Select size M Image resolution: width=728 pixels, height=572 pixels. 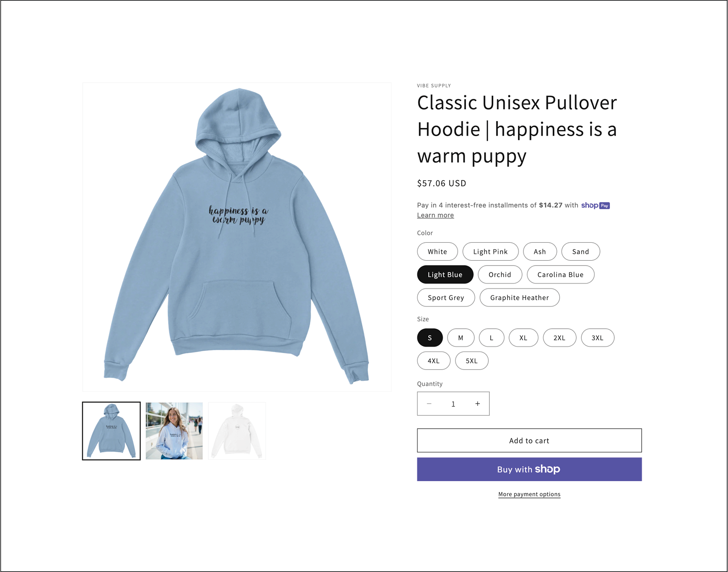[461, 338]
